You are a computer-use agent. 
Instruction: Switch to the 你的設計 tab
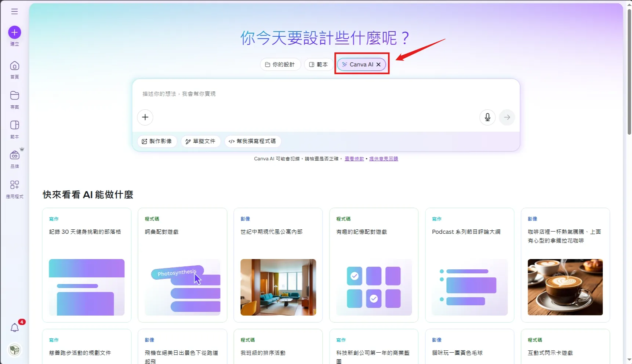[280, 64]
